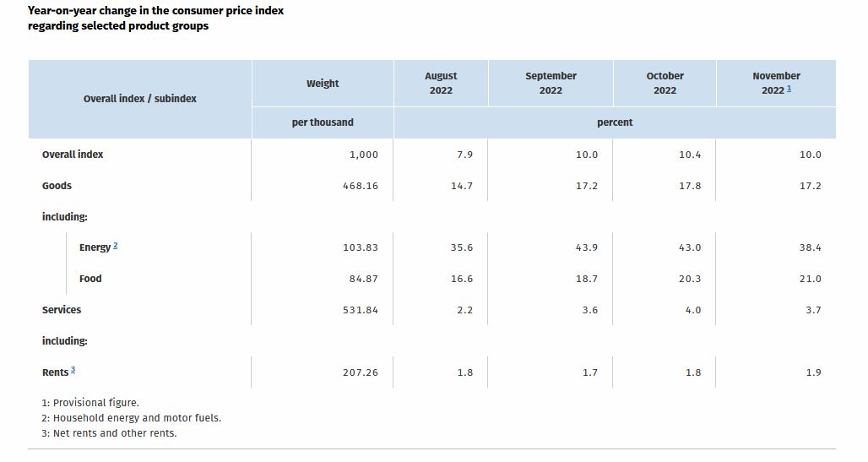Click the Food November value 21.0
The width and height of the screenshot is (868, 462).
(810, 279)
